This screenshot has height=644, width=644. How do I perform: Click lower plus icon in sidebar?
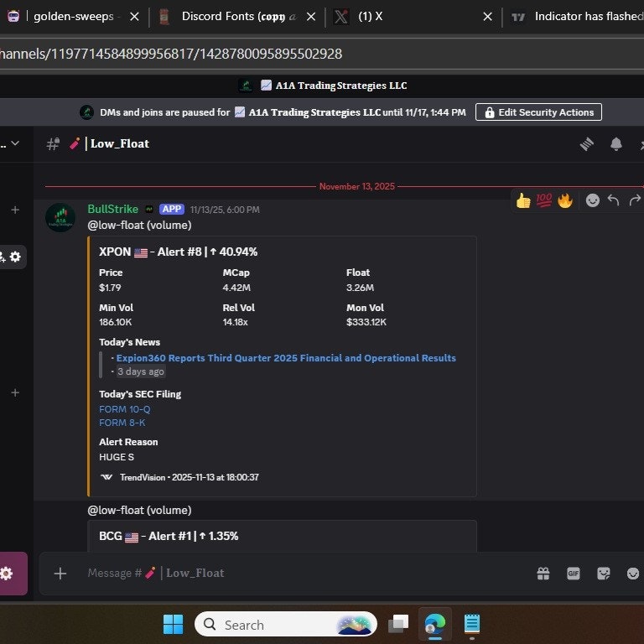pos(15,392)
